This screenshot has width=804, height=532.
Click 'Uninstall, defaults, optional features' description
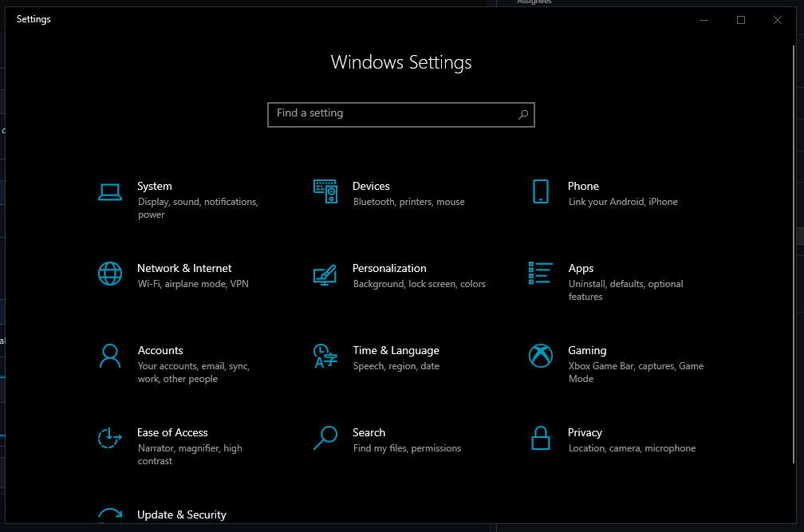pos(625,290)
